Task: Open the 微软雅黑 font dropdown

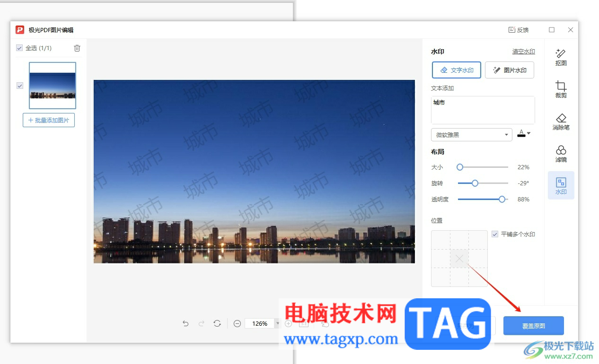Action: pyautogui.click(x=471, y=135)
